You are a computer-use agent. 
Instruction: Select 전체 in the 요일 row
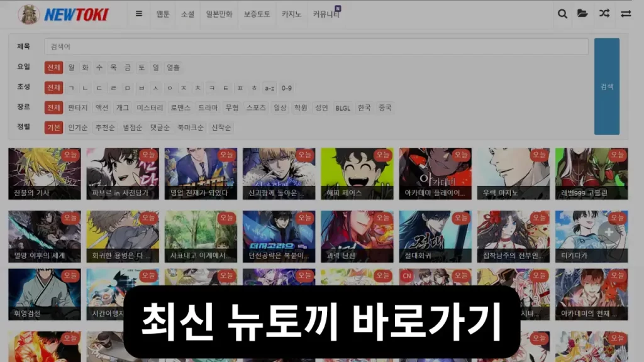(x=53, y=67)
